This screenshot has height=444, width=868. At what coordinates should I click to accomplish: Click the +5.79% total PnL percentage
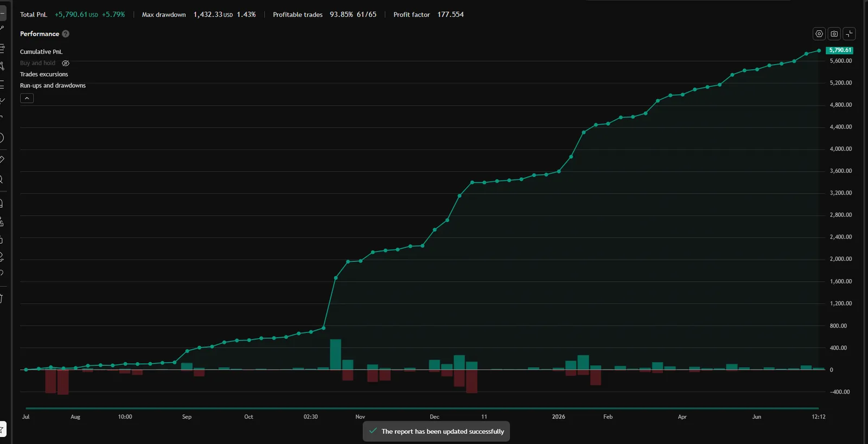coord(113,15)
